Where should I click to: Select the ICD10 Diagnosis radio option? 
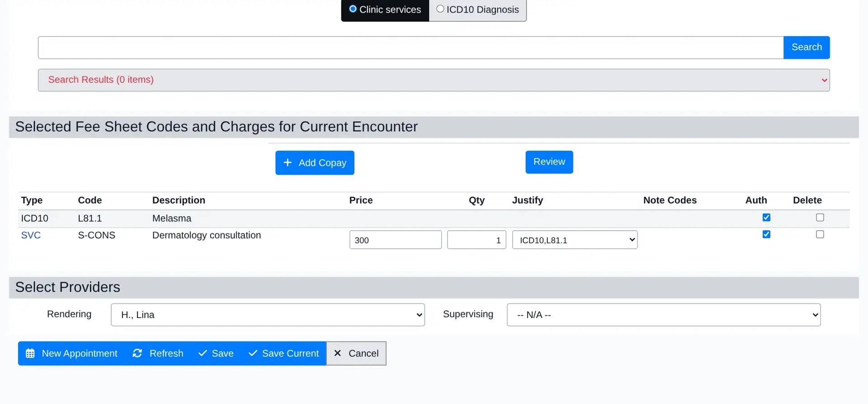[x=440, y=9]
